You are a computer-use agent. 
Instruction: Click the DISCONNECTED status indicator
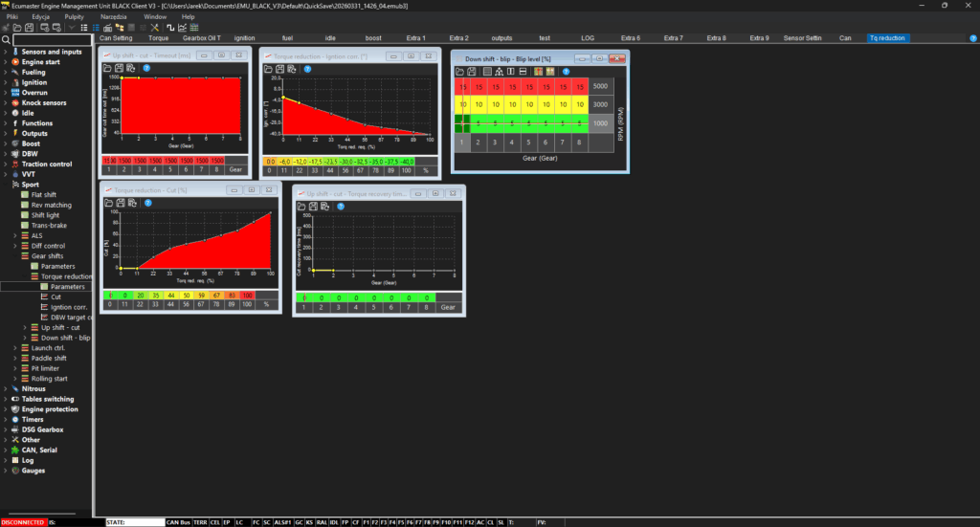[x=23, y=522]
